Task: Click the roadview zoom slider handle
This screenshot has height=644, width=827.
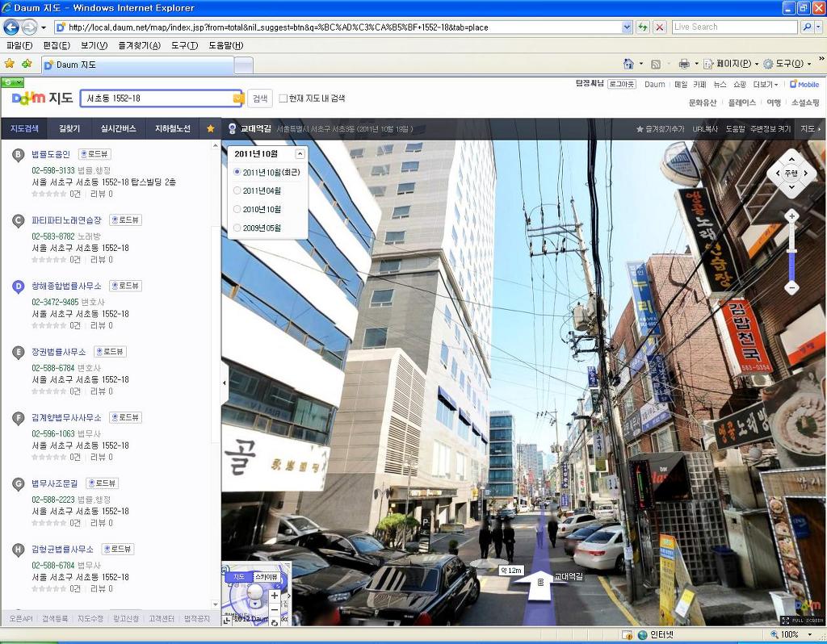Action: tap(791, 253)
